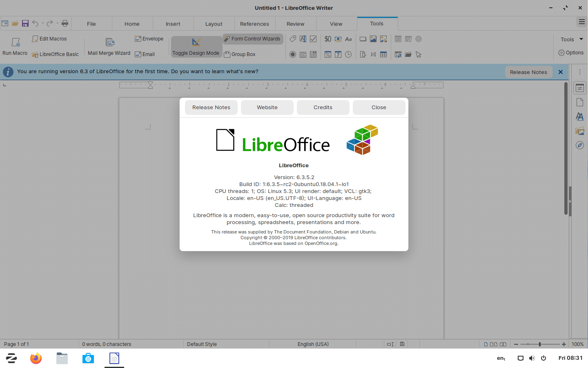Screen dimensions: 588x368
Task: Insert a Navigation Bar form control
Action: 373,54
